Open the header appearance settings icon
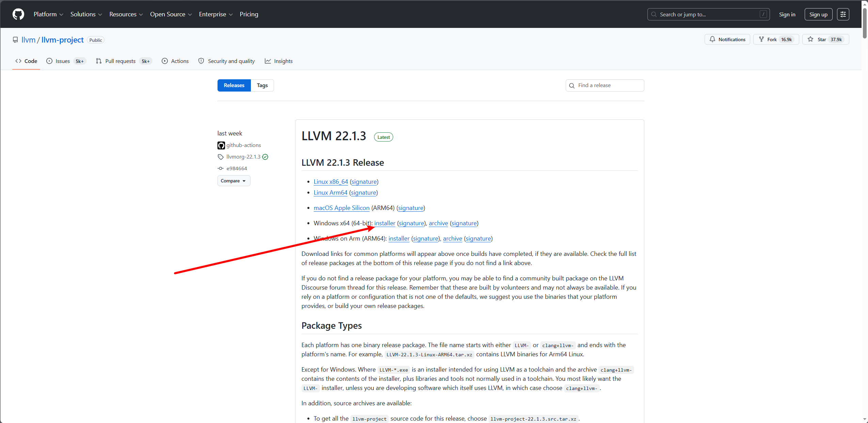Image resolution: width=868 pixels, height=423 pixels. coord(843,14)
